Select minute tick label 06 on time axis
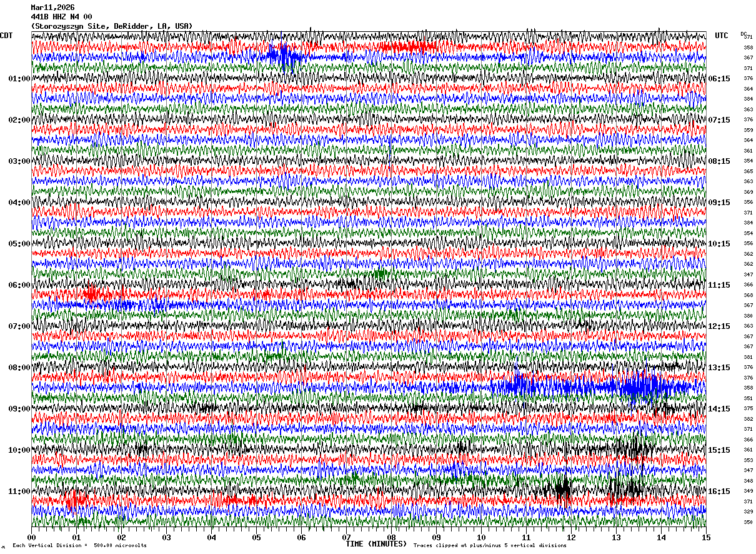The image size is (756, 554). pos(302,537)
